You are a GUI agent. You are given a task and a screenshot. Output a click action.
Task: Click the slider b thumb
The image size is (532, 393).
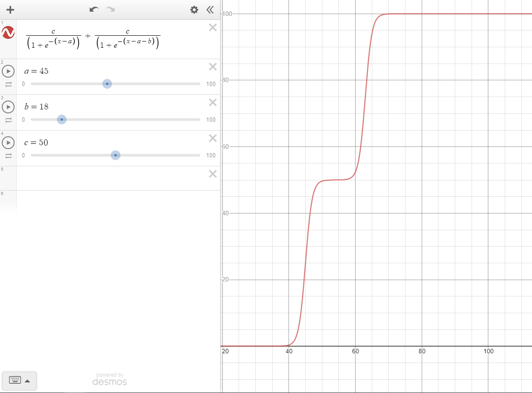point(62,120)
